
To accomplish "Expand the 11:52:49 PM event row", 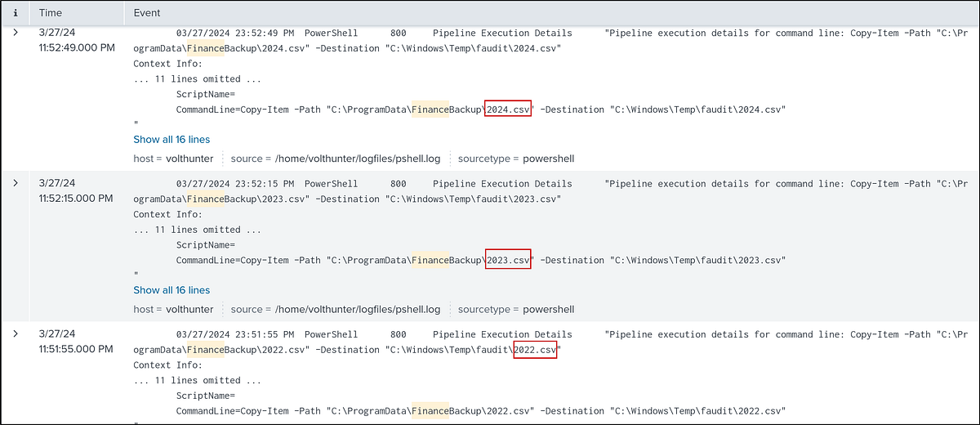I will click(15, 33).
